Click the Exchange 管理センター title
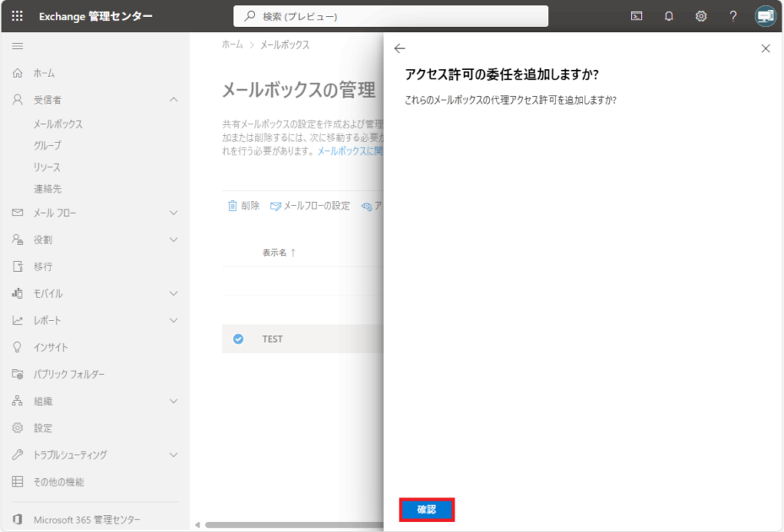 (95, 16)
